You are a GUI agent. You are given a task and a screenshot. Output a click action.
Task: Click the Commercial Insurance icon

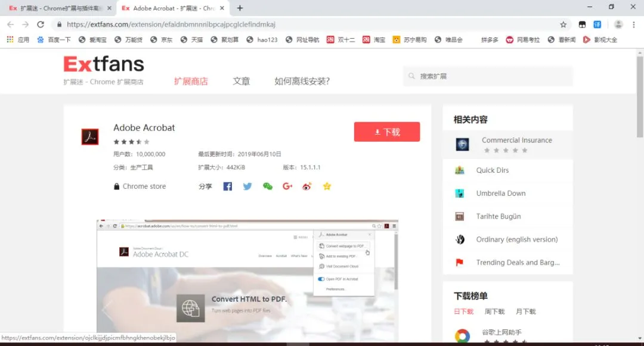[463, 144]
